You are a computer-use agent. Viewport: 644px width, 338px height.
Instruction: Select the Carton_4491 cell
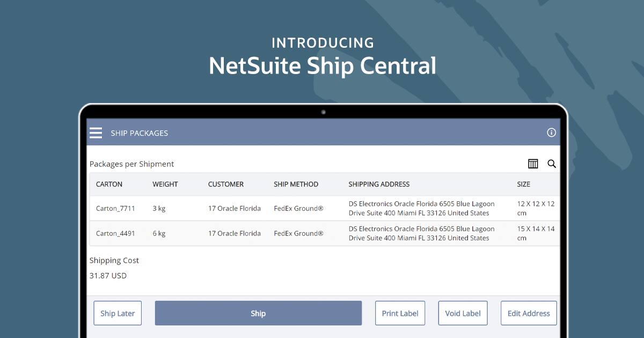point(115,233)
